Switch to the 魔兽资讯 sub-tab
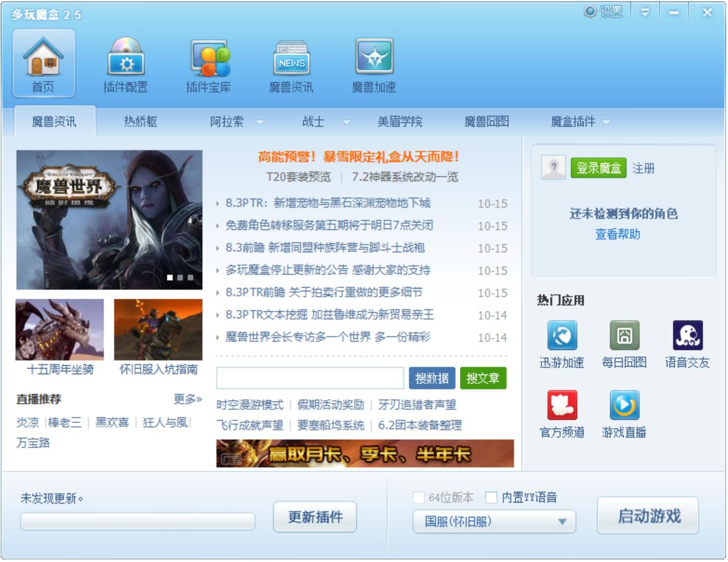This screenshot has height=562, width=728. (x=55, y=122)
